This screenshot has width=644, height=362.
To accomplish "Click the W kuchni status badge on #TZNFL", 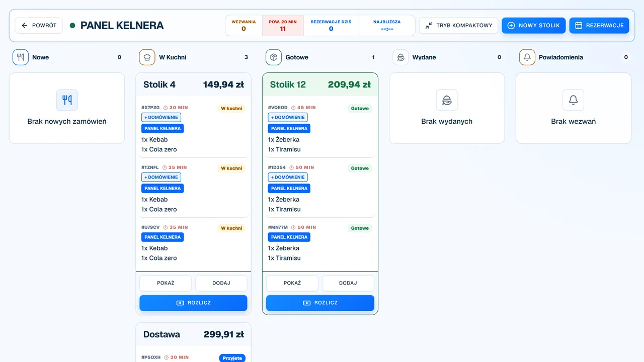I will (x=231, y=168).
